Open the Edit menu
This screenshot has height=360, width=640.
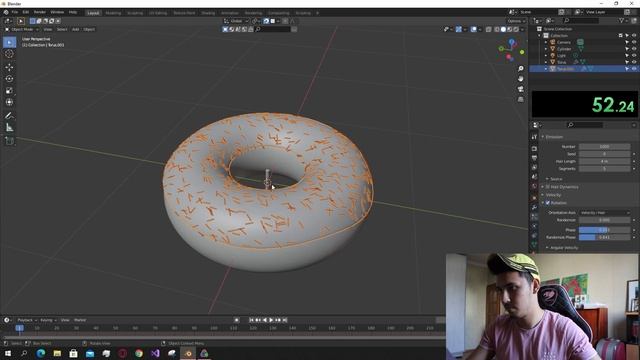point(26,13)
